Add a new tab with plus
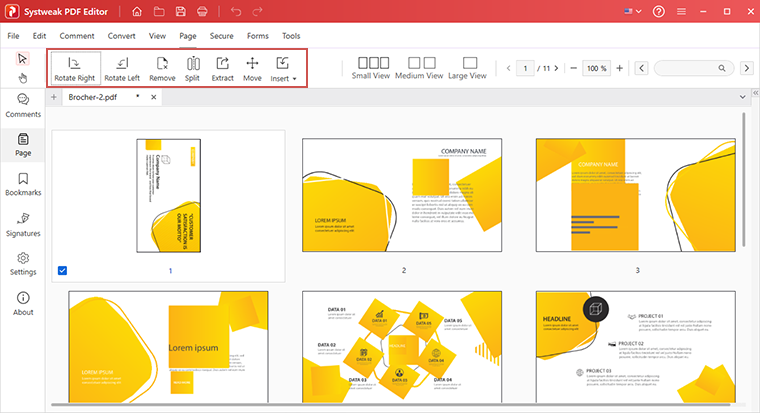760x413 pixels. tap(54, 97)
